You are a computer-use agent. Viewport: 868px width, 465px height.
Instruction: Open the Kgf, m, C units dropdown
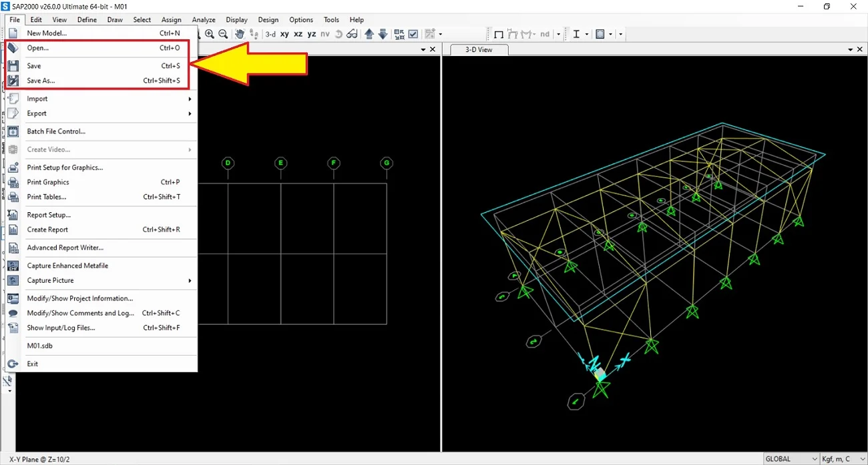843,459
